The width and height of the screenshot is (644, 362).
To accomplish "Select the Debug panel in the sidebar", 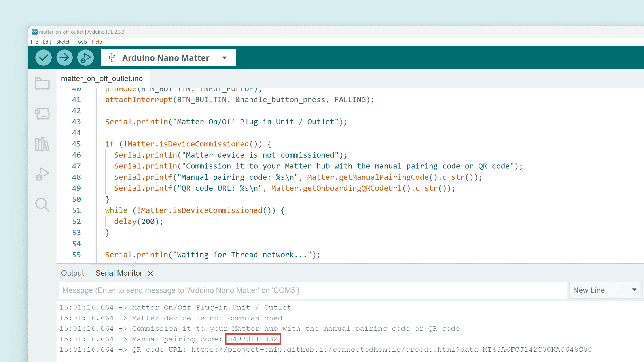I will click(42, 174).
